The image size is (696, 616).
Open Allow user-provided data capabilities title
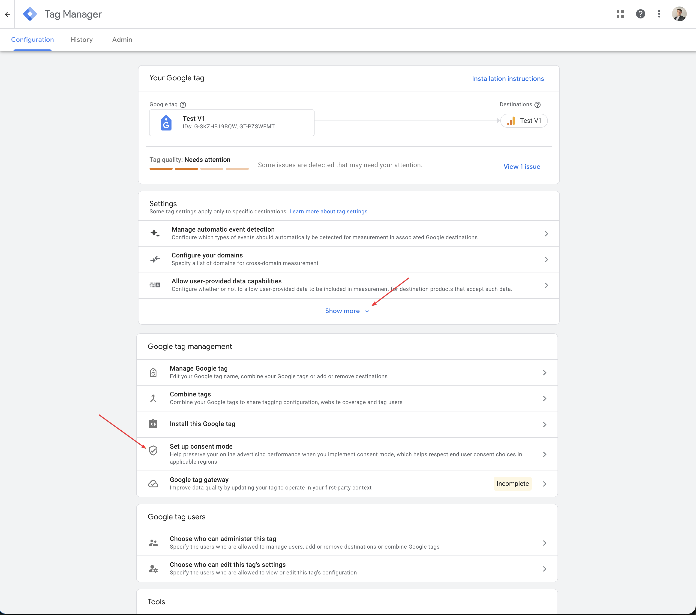(226, 281)
